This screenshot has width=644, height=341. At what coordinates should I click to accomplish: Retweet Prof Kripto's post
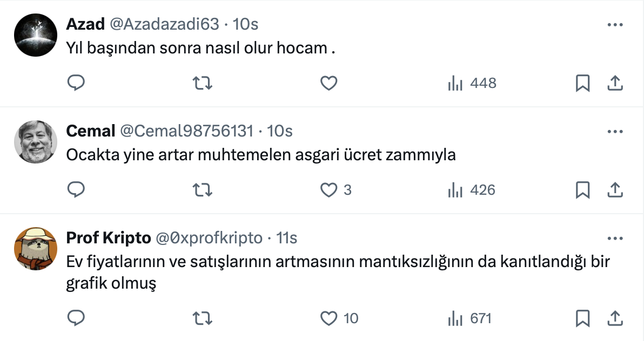click(x=203, y=318)
